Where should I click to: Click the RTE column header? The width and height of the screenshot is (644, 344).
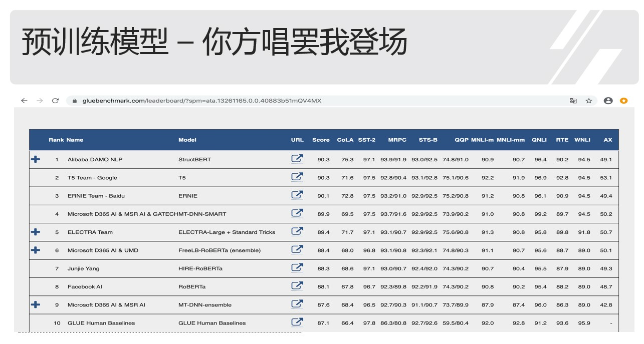click(562, 140)
